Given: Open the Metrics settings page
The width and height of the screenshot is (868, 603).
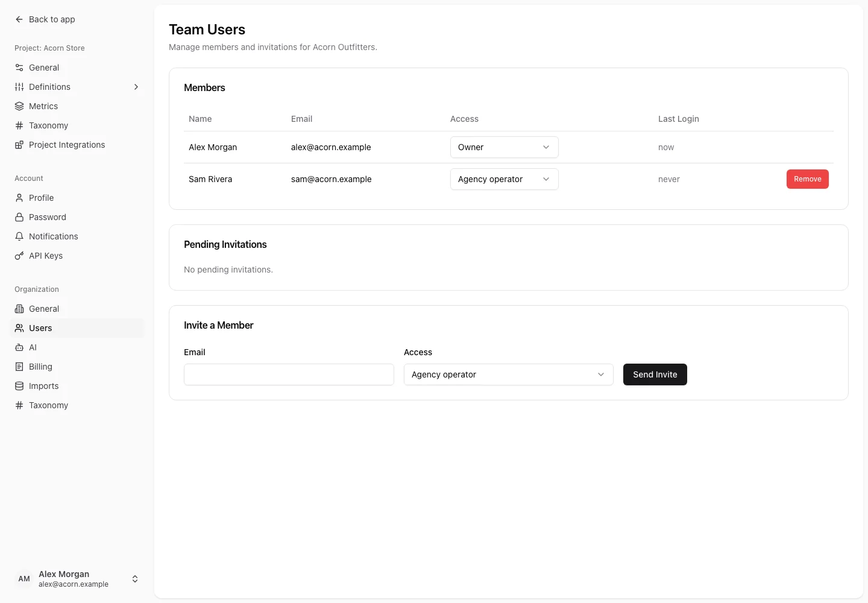Looking at the screenshot, I should pyautogui.click(x=77, y=106).
